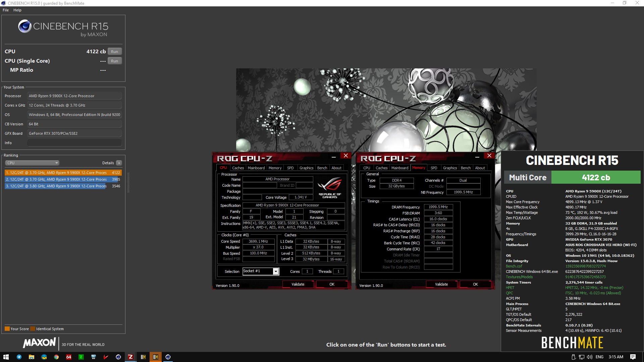Open the Help menu
The height and width of the screenshot is (362, 644).
pyautogui.click(x=17, y=10)
